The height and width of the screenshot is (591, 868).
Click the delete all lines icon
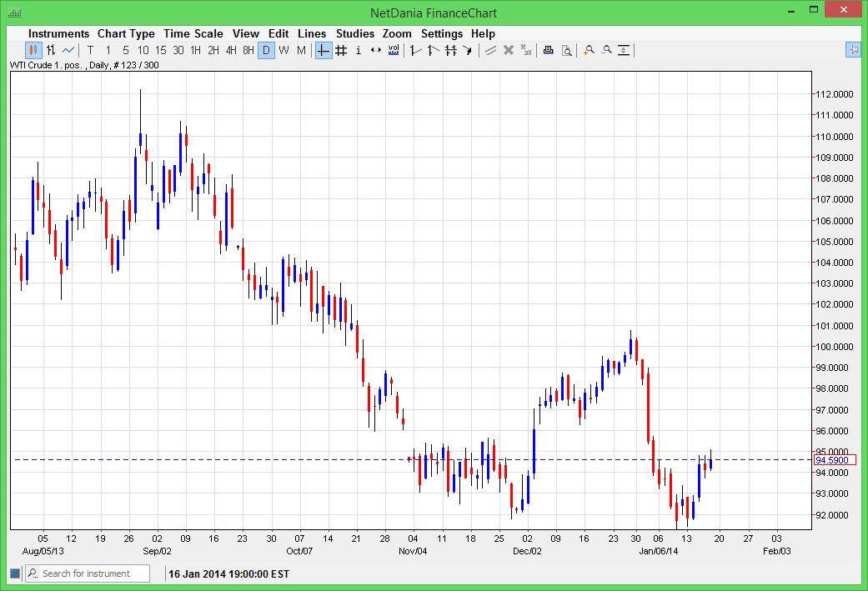coord(526,50)
